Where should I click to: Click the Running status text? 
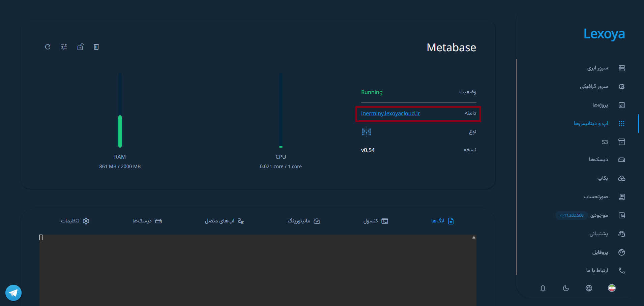pyautogui.click(x=372, y=92)
